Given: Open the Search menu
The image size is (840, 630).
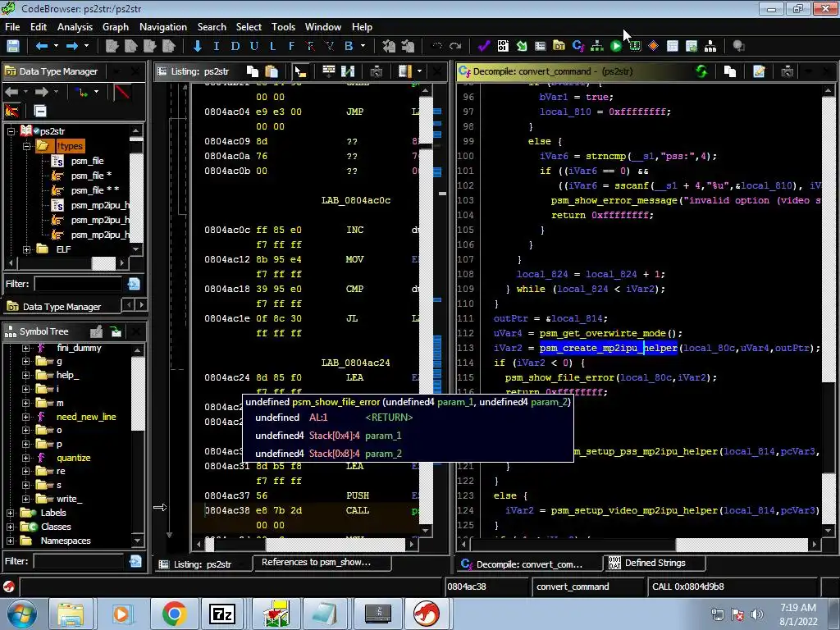Looking at the screenshot, I should 212,27.
